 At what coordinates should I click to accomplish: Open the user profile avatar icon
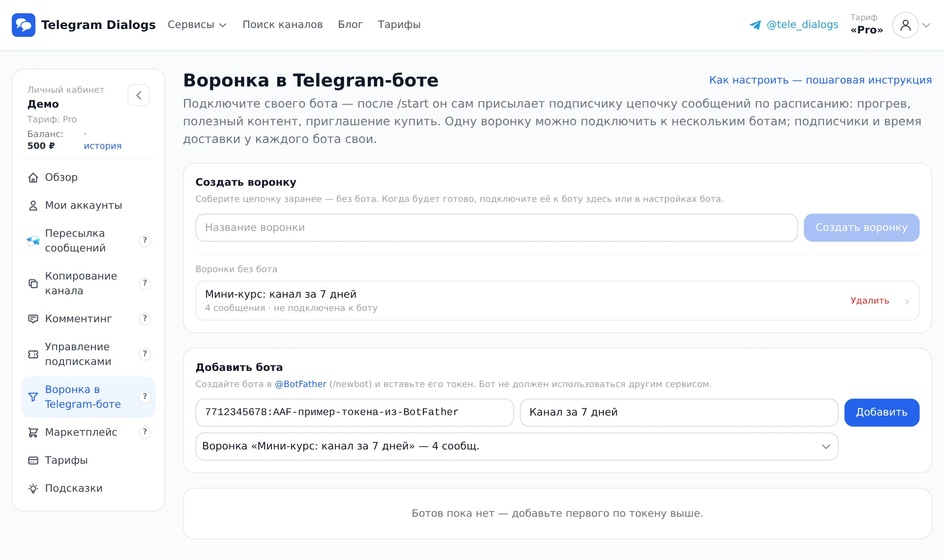pyautogui.click(x=905, y=25)
